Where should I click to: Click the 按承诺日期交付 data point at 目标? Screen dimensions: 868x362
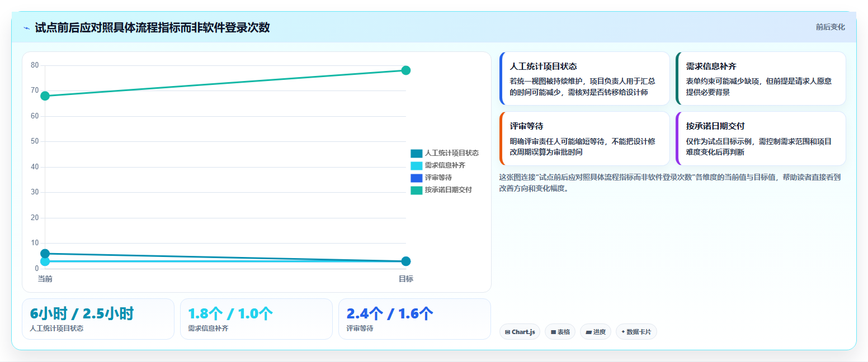[406, 70]
